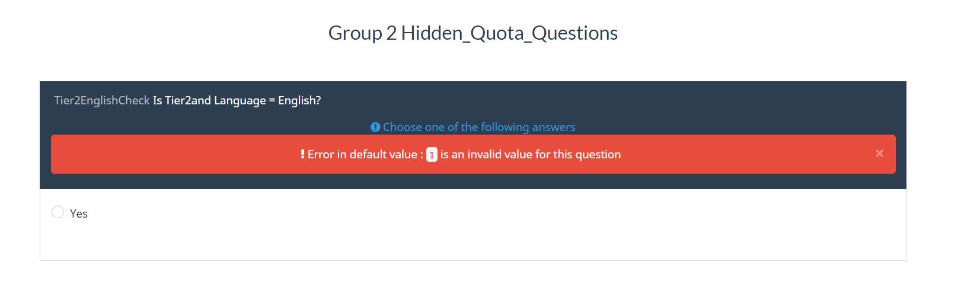Click the word "answers" in the blue help tip
This screenshot has height=303, width=980.
[554, 127]
